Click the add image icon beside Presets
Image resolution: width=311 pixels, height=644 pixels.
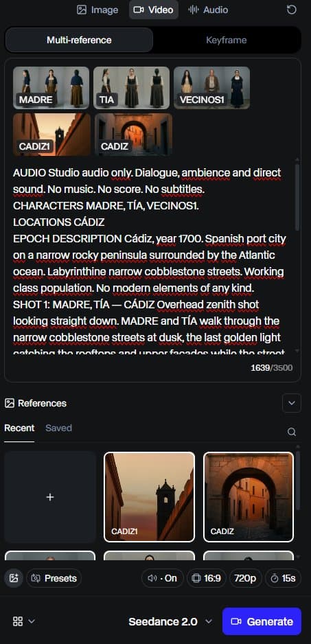14,578
